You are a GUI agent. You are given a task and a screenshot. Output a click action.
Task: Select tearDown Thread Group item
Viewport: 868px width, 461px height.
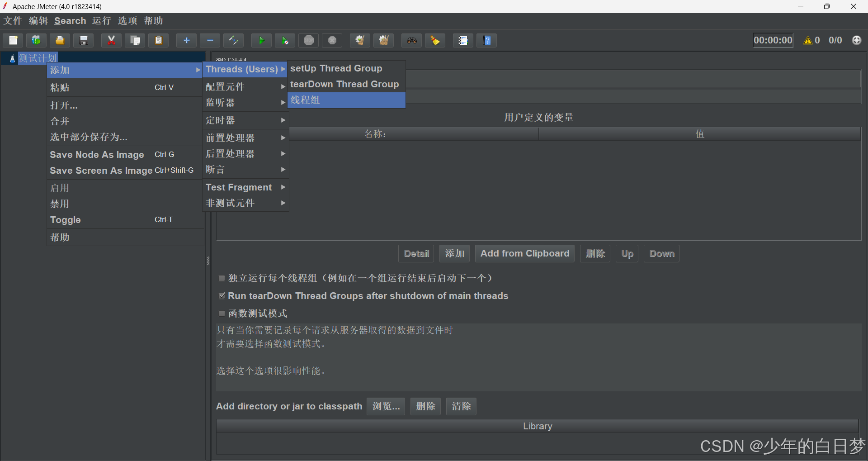tap(346, 84)
